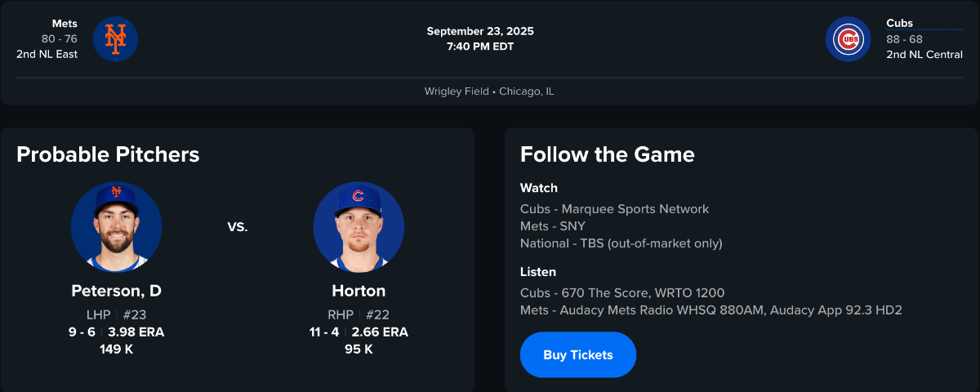Click the Cubs Marquee Sports Network listing
This screenshot has width=980, height=392.
tap(614, 209)
